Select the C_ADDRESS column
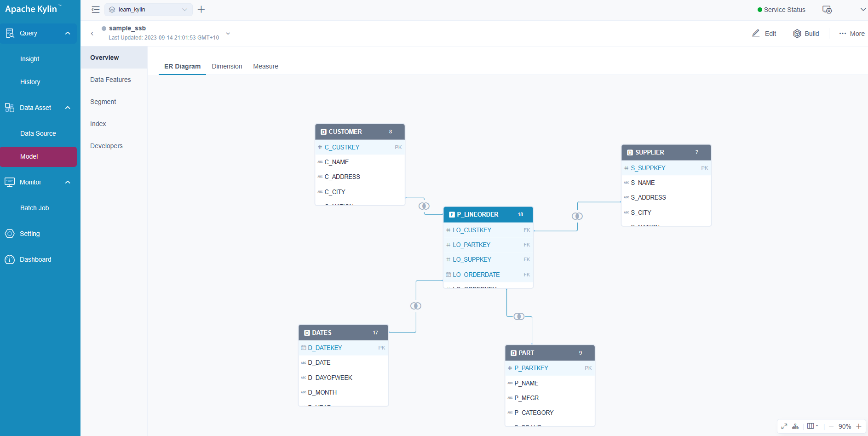 click(x=360, y=177)
